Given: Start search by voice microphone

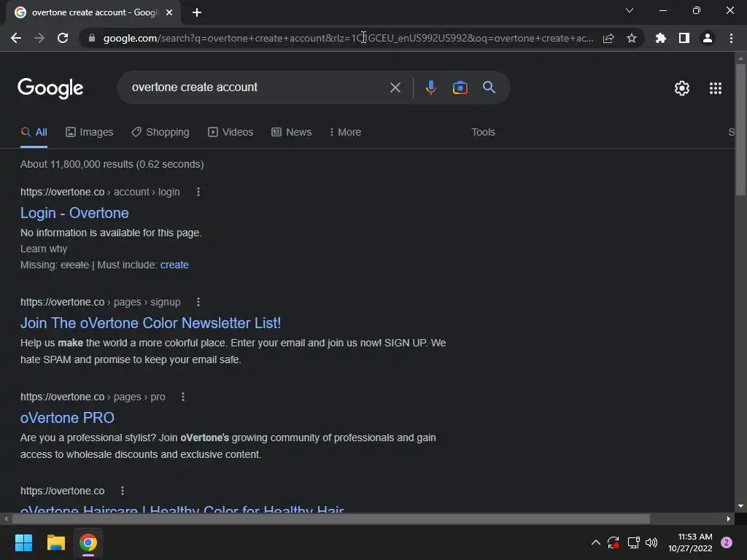Looking at the screenshot, I should pos(430,87).
